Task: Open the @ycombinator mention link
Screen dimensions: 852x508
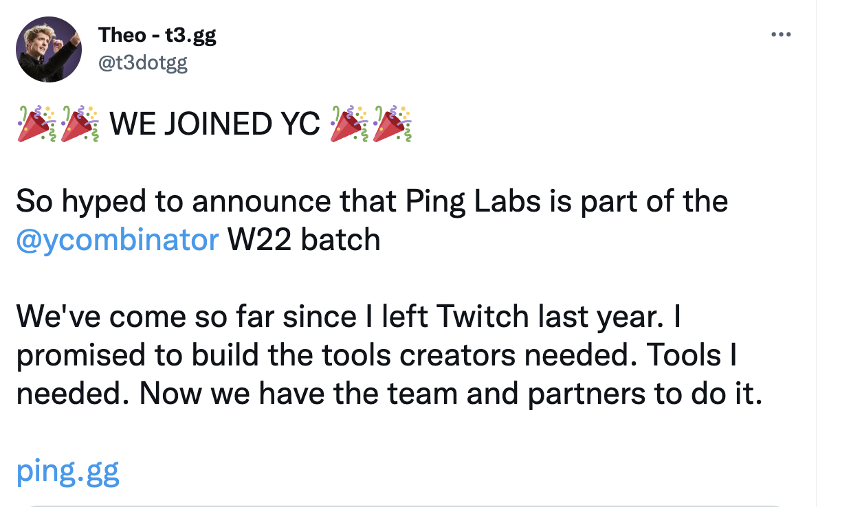Action: [117, 241]
